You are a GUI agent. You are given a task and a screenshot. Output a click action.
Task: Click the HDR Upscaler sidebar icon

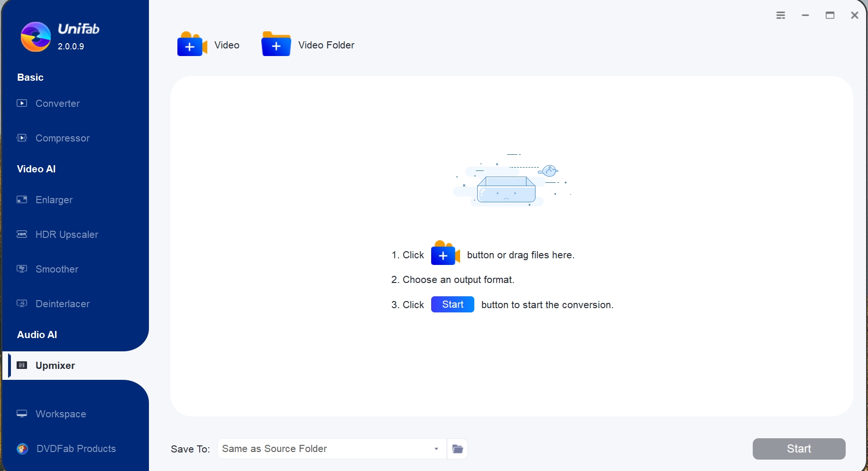coord(22,235)
